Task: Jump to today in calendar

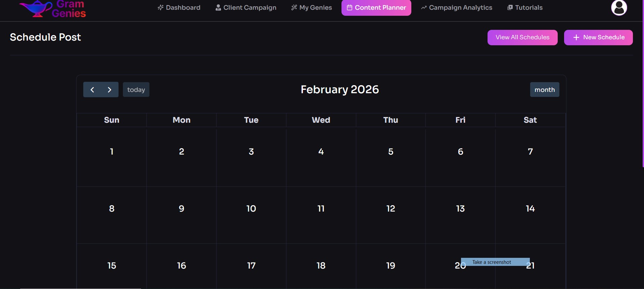Action: [136, 90]
